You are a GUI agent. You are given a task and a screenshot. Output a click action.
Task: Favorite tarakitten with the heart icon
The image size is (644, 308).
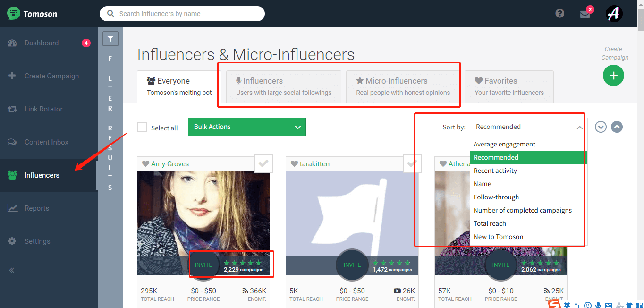pos(295,164)
